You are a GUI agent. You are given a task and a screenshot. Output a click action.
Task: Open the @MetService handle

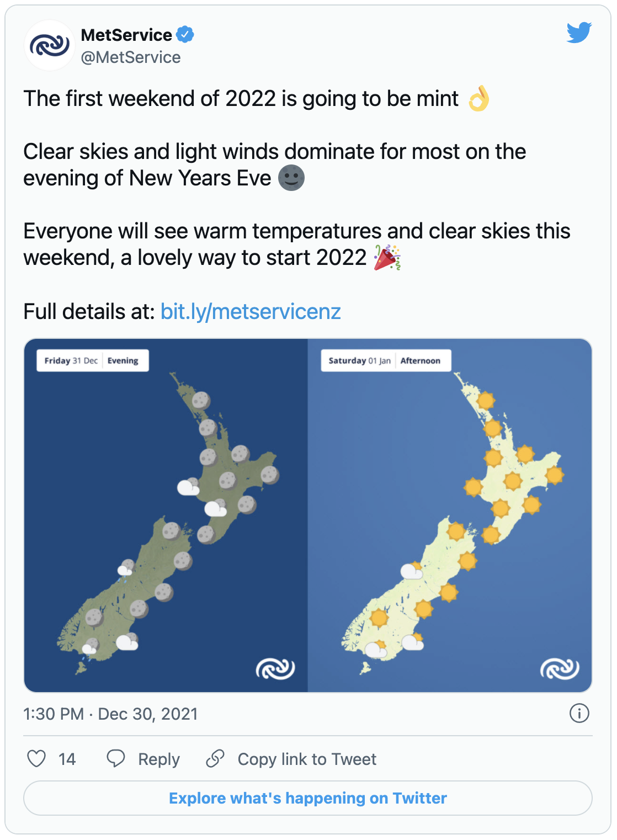coord(131,57)
